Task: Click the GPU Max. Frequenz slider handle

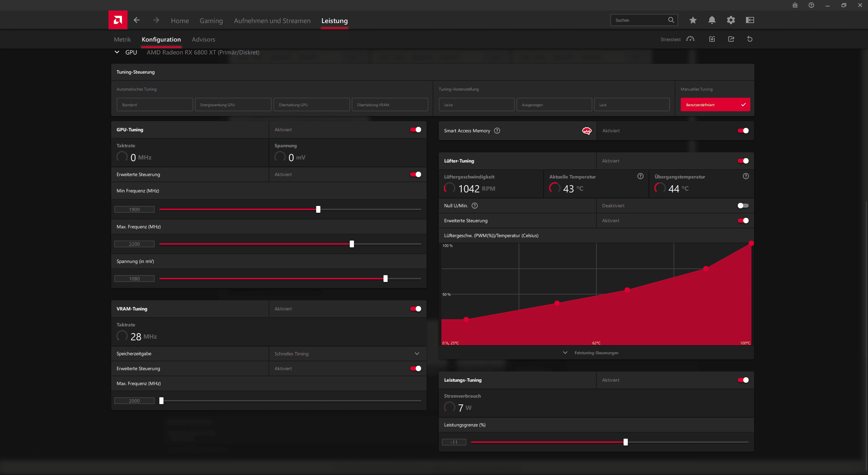Action: point(352,244)
